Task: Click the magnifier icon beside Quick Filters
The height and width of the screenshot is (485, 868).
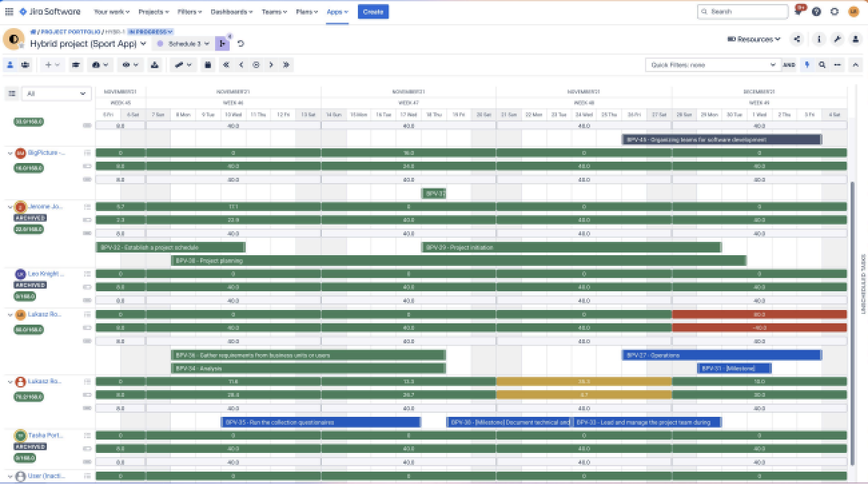Action: tap(822, 65)
